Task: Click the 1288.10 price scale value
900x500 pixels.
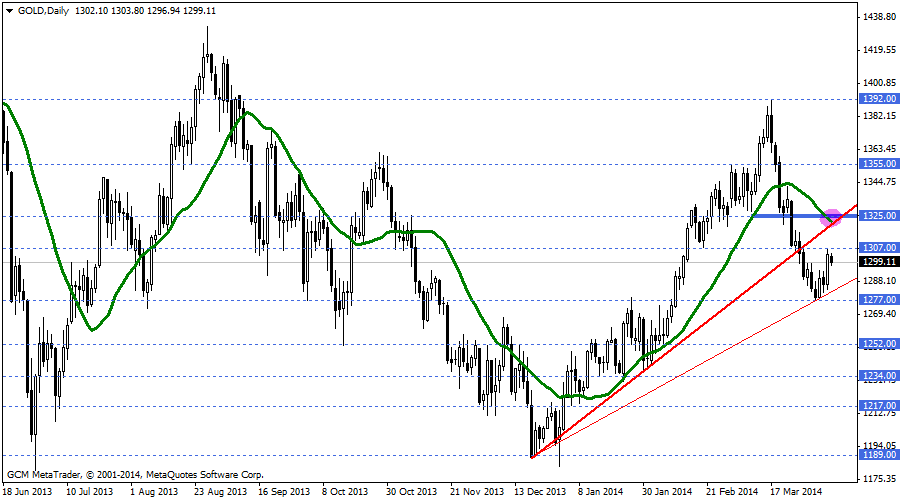Action: [879, 281]
